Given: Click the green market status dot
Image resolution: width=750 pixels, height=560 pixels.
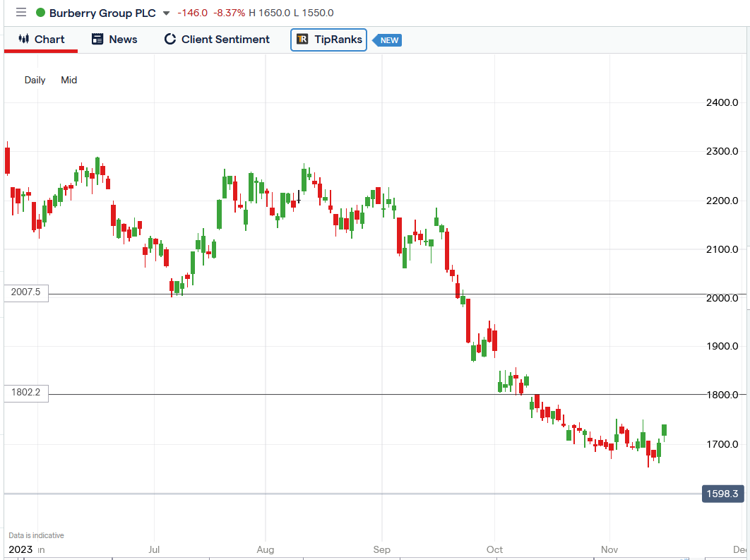Looking at the screenshot, I should click(41, 13).
